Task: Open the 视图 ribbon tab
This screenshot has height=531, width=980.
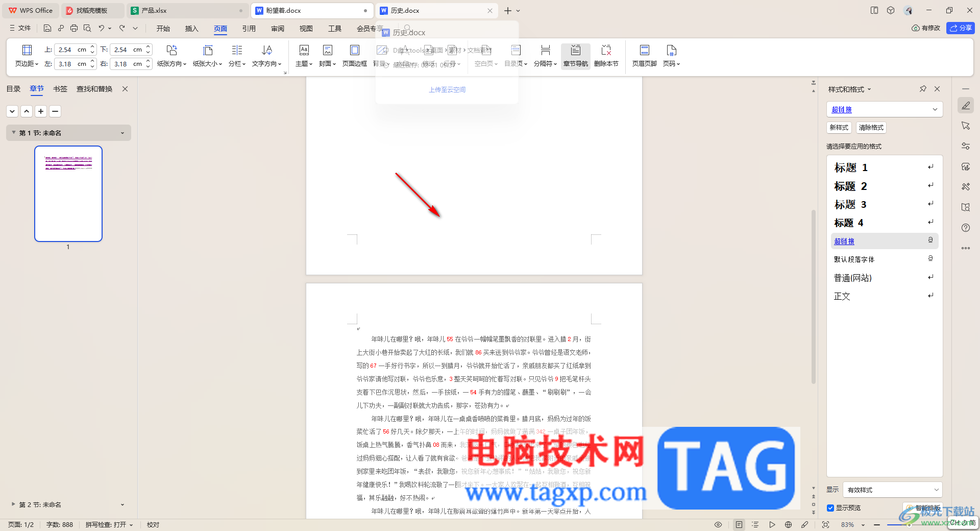Action: [x=306, y=29]
